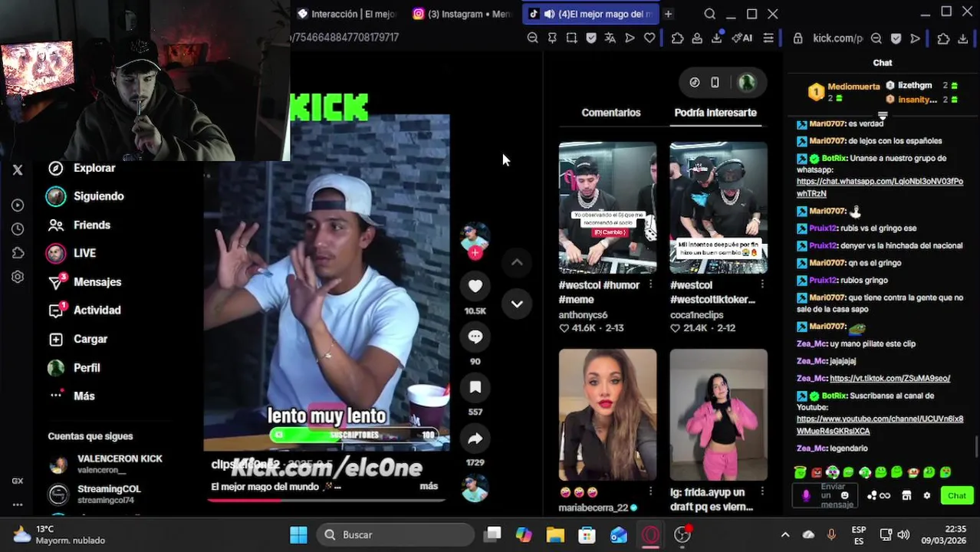This screenshot has width=980, height=552.
Task: Open player icon in Opera sidebar
Action: (x=18, y=205)
